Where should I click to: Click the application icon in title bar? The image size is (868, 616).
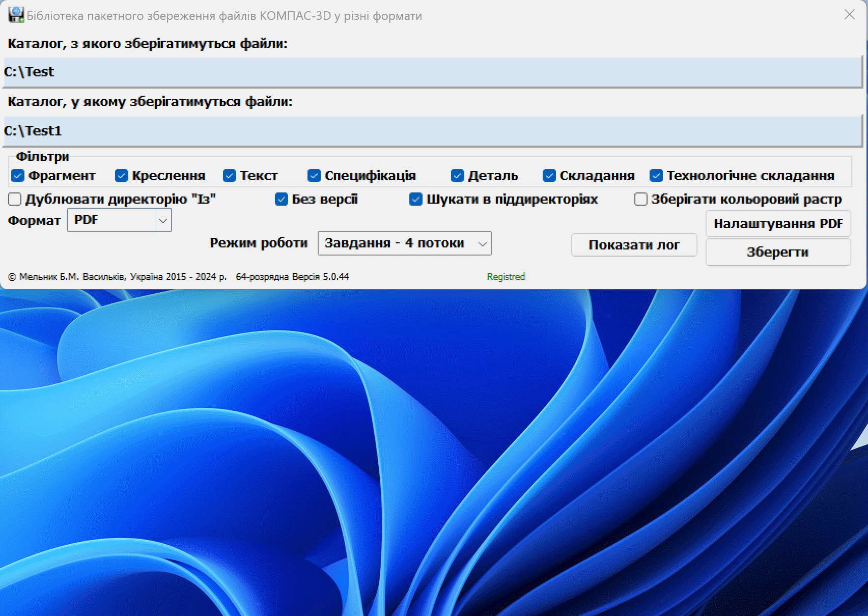[16, 15]
